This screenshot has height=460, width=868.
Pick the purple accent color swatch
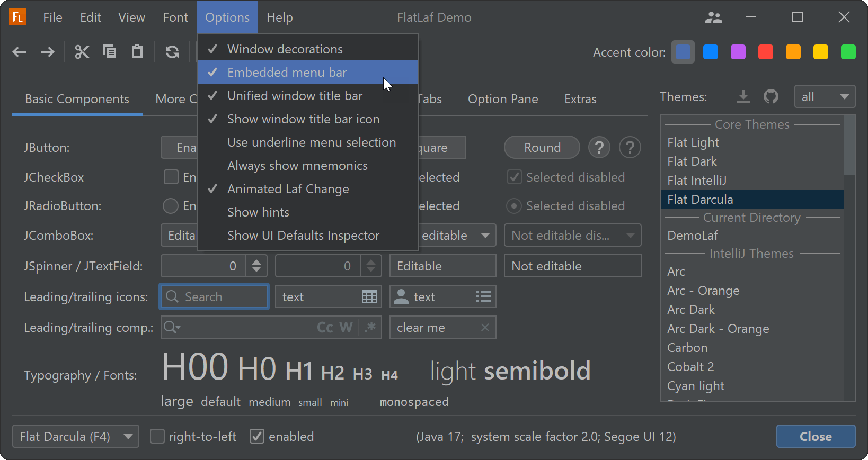738,52
